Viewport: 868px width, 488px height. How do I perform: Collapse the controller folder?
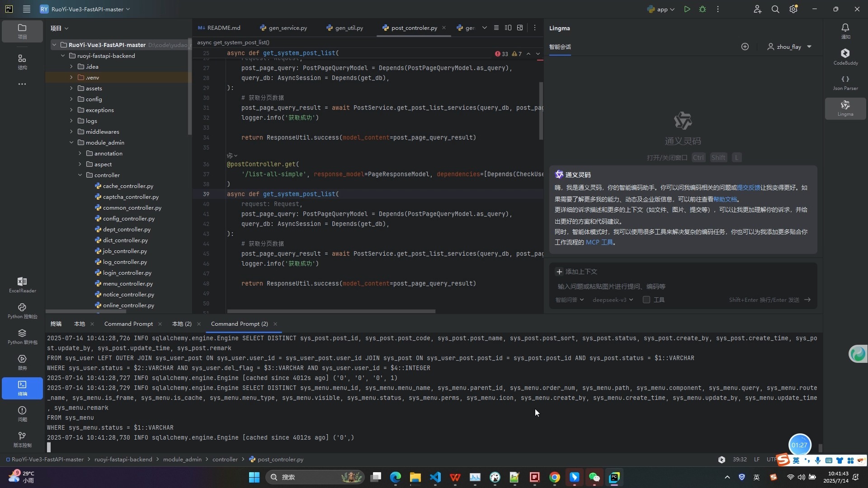coord(80,175)
